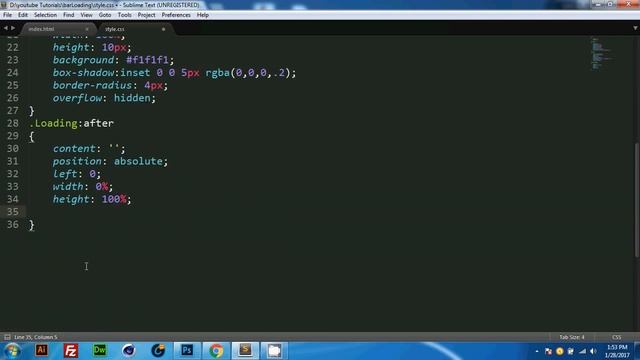Screen dimensions: 640x360
Task: Open the View menu
Action: tap(86, 15)
